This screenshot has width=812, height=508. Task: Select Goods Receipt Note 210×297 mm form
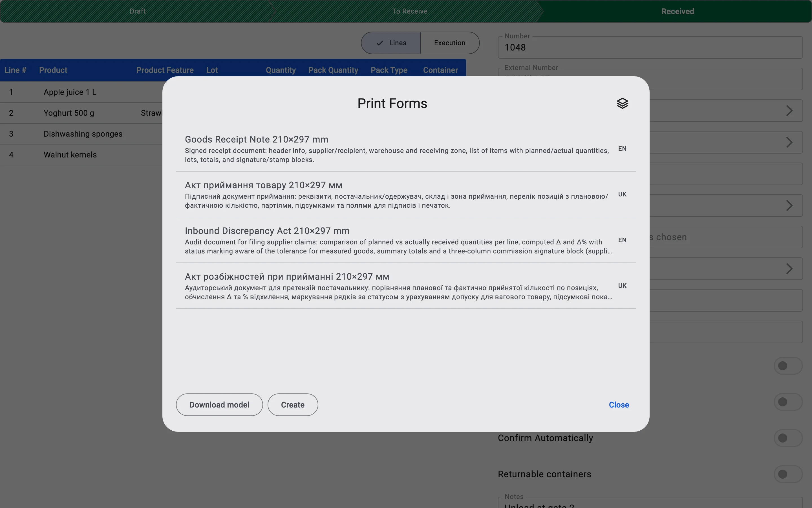pyautogui.click(x=406, y=149)
